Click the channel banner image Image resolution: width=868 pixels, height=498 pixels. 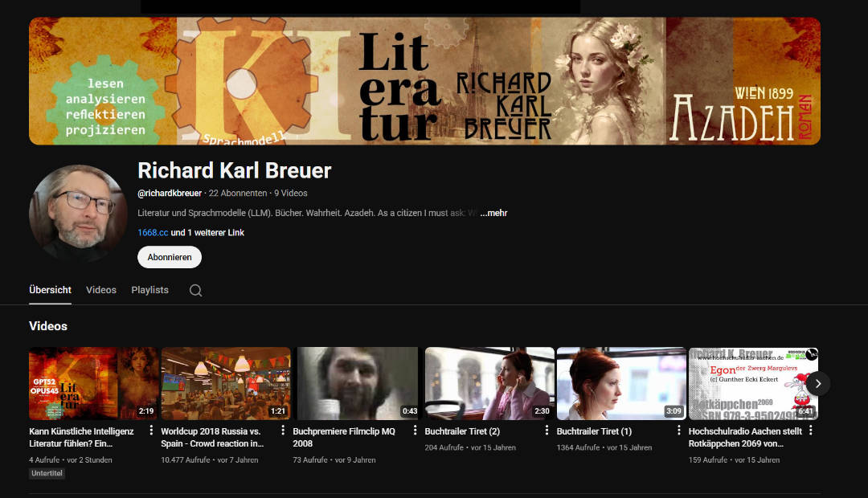424,81
